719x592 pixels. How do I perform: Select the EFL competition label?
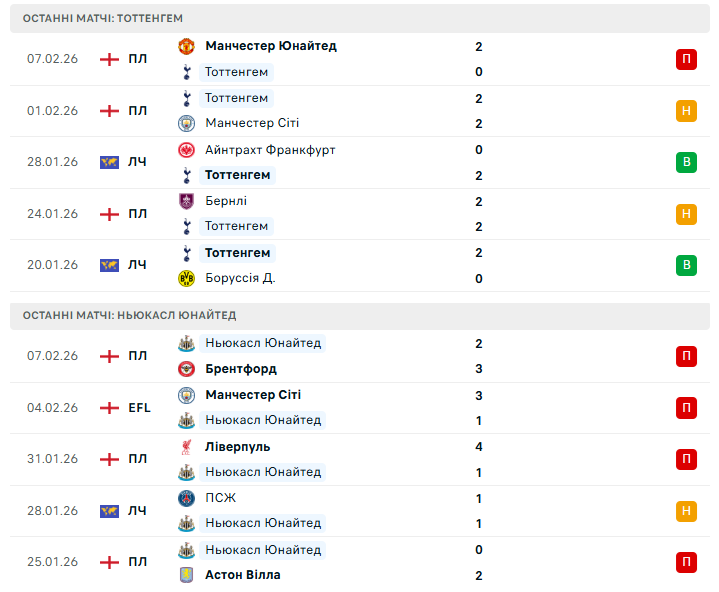tap(139, 408)
